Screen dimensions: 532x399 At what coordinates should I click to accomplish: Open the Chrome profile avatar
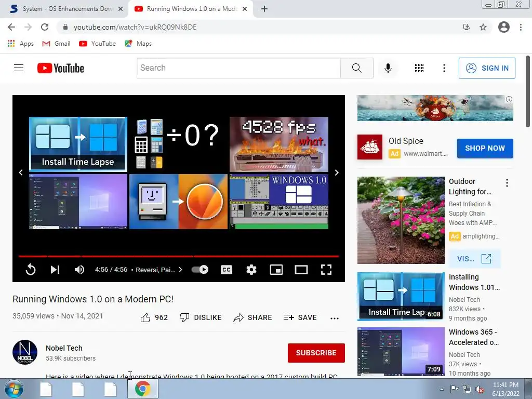pyautogui.click(x=504, y=27)
